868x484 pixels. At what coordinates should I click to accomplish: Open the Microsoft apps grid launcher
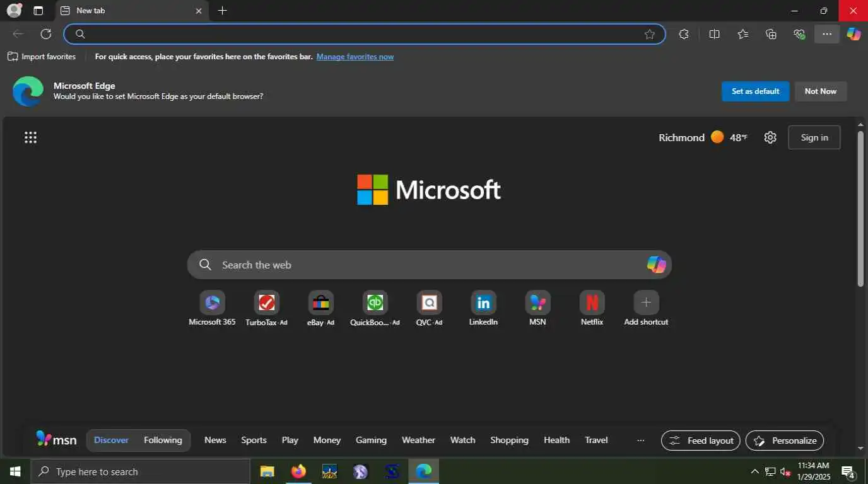point(30,137)
